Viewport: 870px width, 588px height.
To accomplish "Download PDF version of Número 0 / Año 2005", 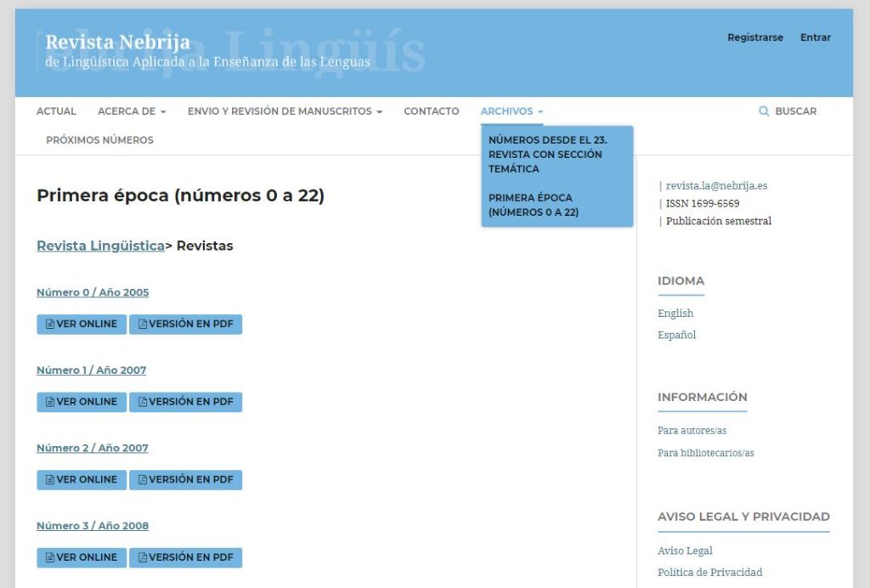I will (x=186, y=324).
